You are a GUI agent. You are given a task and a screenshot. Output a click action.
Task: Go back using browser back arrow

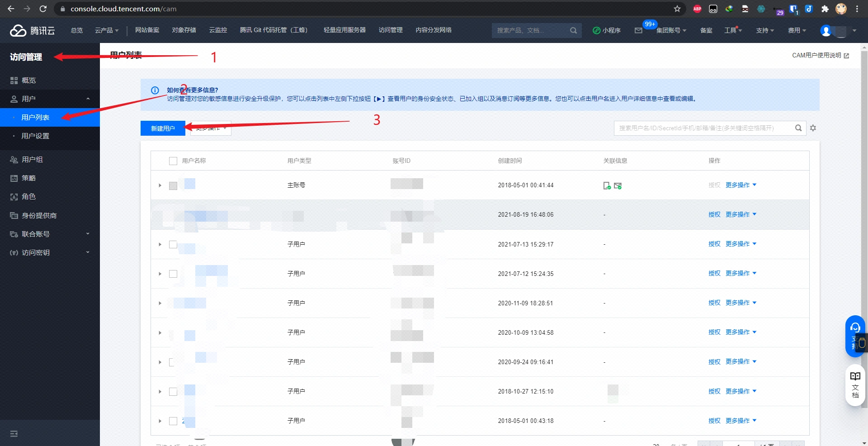coord(11,9)
